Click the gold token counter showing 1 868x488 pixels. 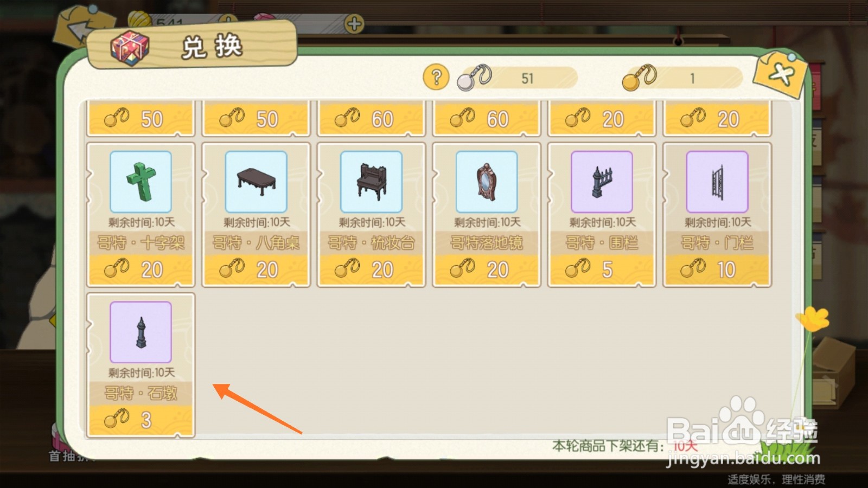point(682,78)
